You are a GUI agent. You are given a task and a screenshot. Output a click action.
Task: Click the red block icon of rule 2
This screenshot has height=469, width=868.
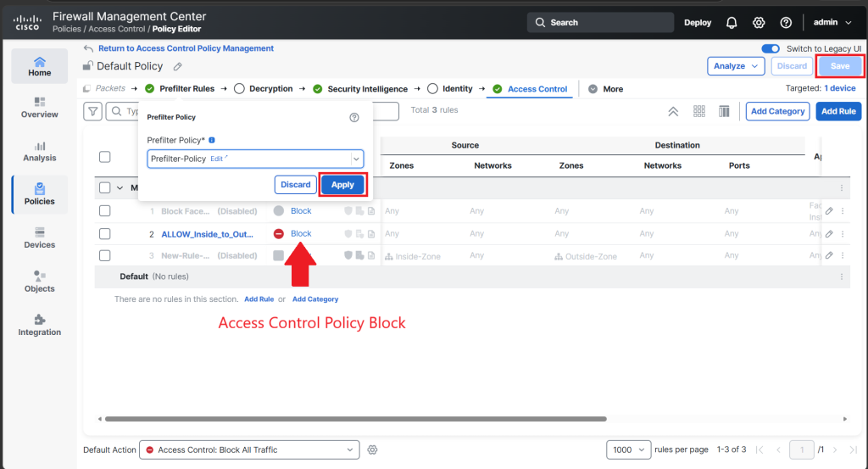tap(278, 234)
